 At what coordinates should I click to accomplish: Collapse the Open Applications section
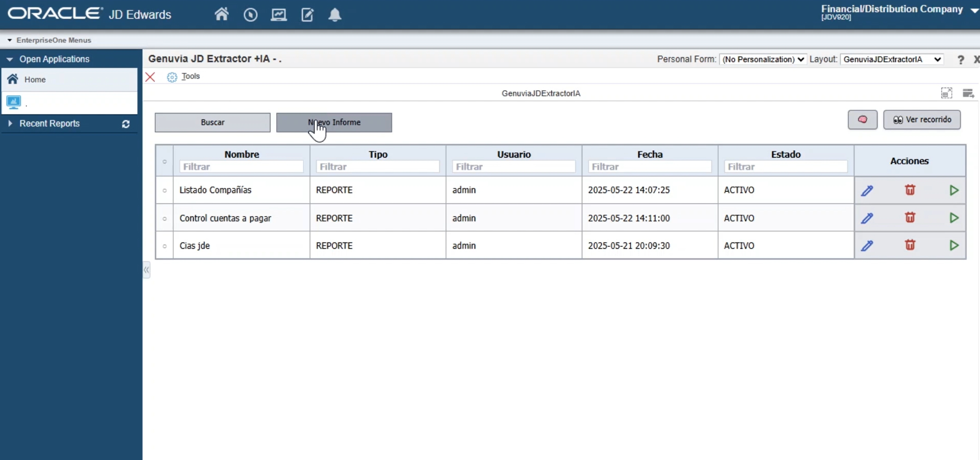(10, 59)
